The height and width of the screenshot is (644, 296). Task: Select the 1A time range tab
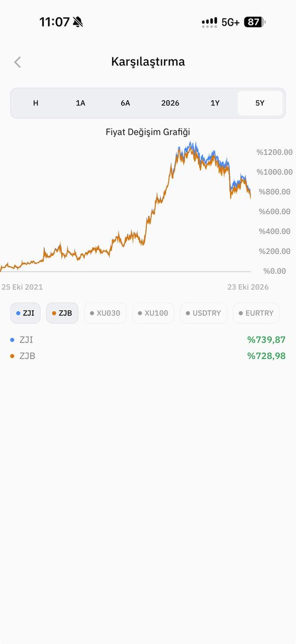point(80,103)
